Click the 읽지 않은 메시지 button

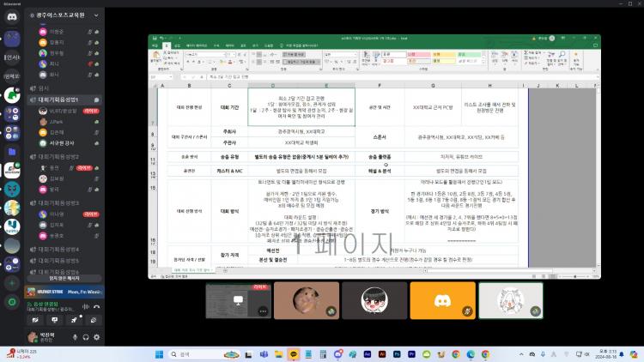pyautogui.click(x=64, y=278)
